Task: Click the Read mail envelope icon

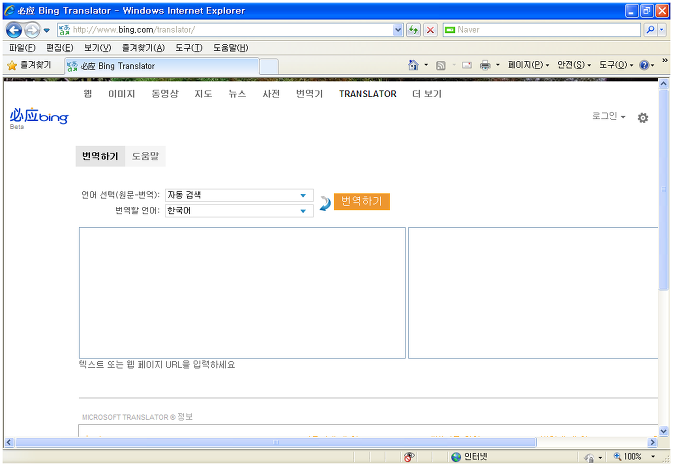Action: coord(467,65)
